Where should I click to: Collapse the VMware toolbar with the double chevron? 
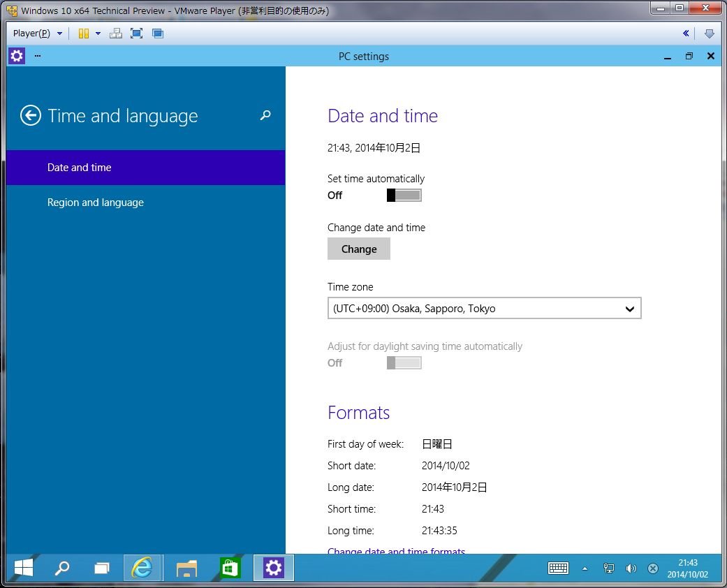point(686,34)
